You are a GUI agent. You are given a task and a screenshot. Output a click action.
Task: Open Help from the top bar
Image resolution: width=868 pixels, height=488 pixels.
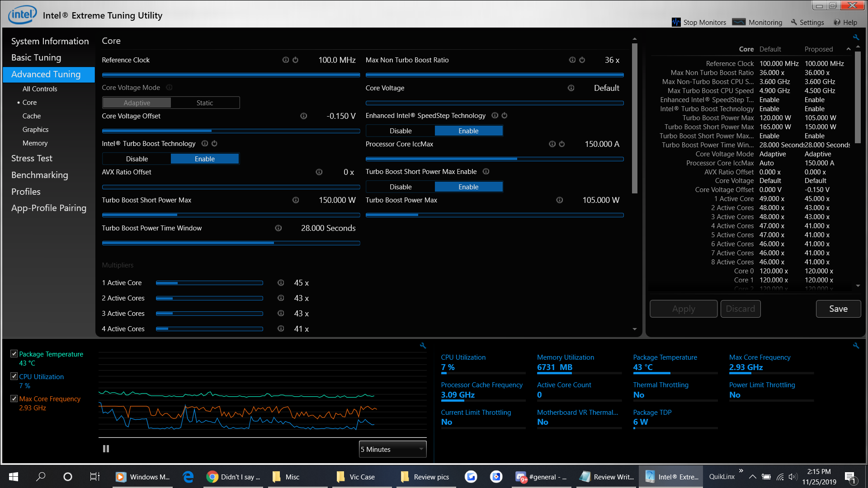click(845, 22)
